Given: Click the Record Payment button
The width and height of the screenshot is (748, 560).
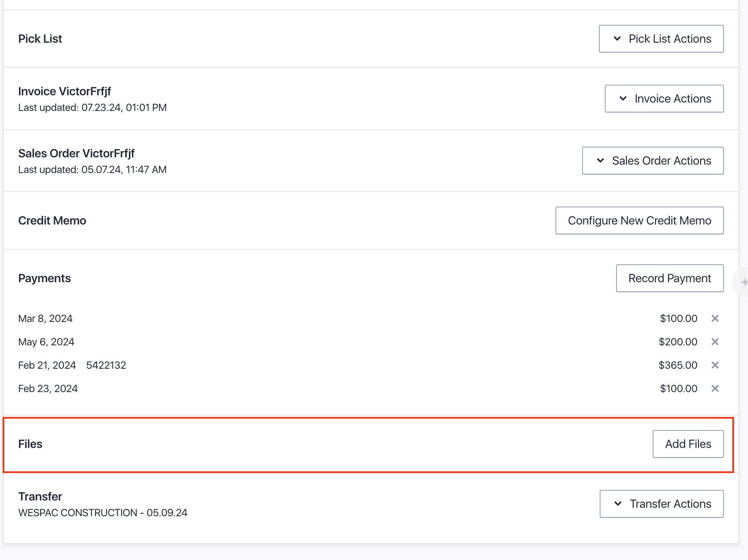Looking at the screenshot, I should click(670, 278).
